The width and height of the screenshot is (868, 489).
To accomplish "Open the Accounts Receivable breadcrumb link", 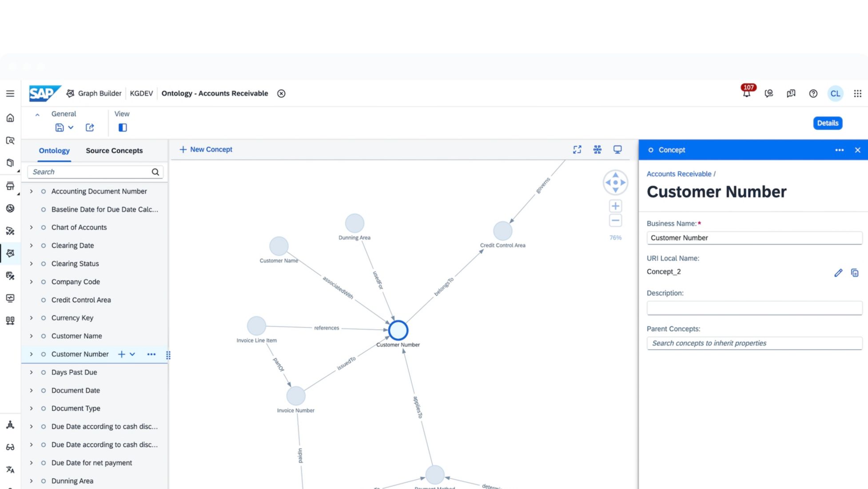I will 679,174.
